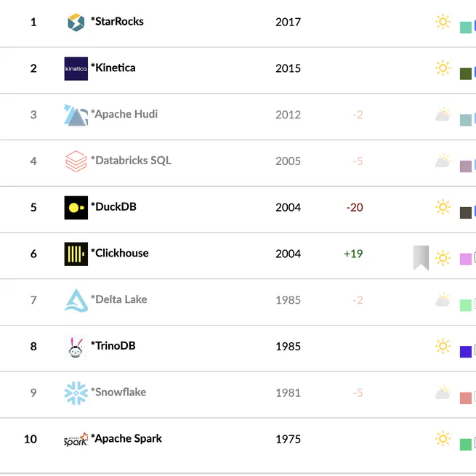Click the Apache Spark logo
Image resolution: width=476 pixels, height=476 pixels.
coord(76,440)
